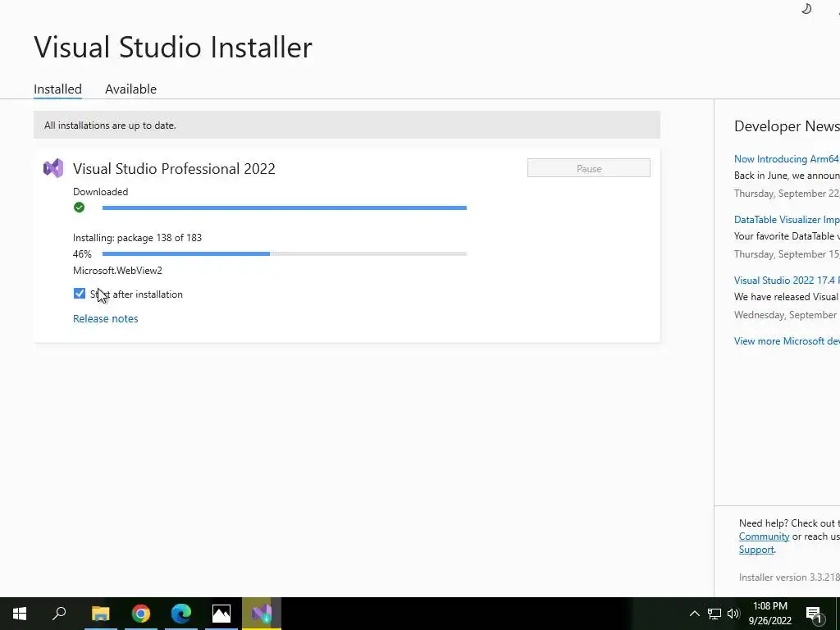Screen dimensions: 840x630
Task: Open Now Introducing Arm64 news article
Action: [787, 158]
